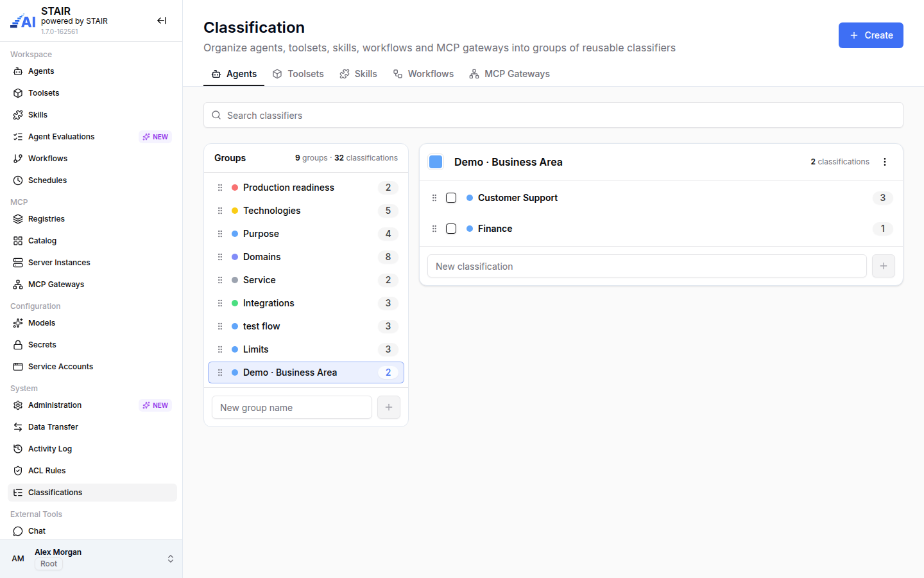
Task: Click the STAIR AI logo
Action: tap(23, 21)
